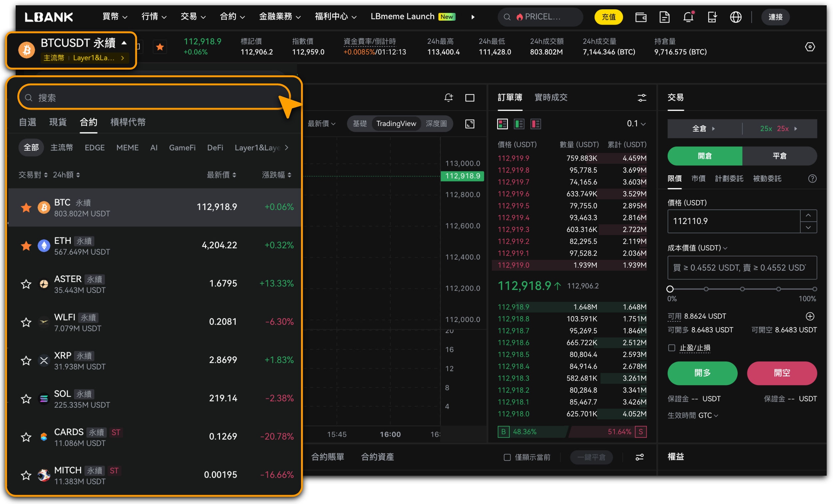Enable the 止盈/止損 checkbox
833x504 pixels.
click(x=671, y=348)
